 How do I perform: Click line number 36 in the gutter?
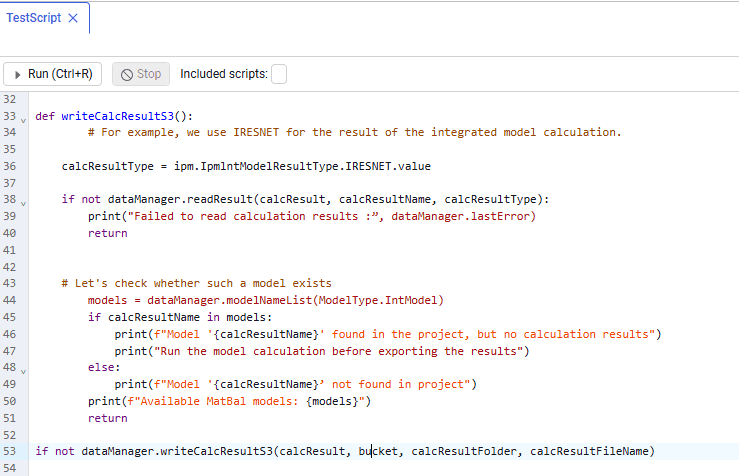click(9, 166)
